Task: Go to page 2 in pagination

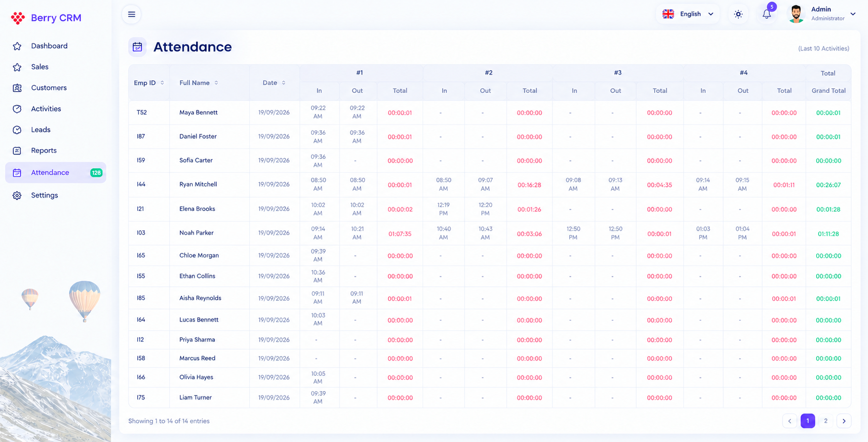Action: click(826, 421)
